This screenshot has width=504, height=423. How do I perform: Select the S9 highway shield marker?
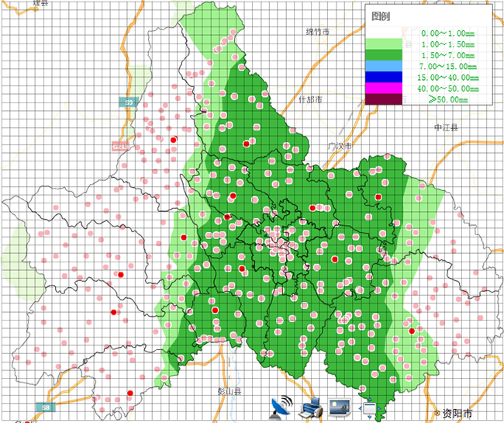[x=129, y=102]
